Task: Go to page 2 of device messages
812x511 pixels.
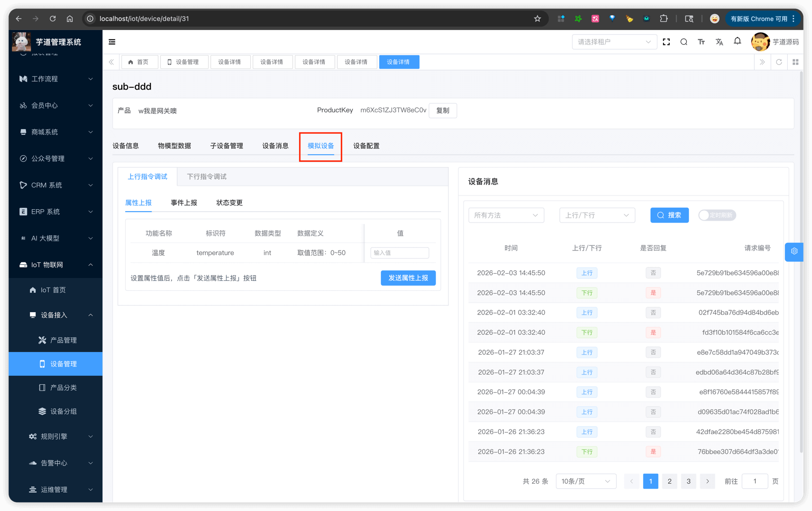Action: click(x=669, y=481)
